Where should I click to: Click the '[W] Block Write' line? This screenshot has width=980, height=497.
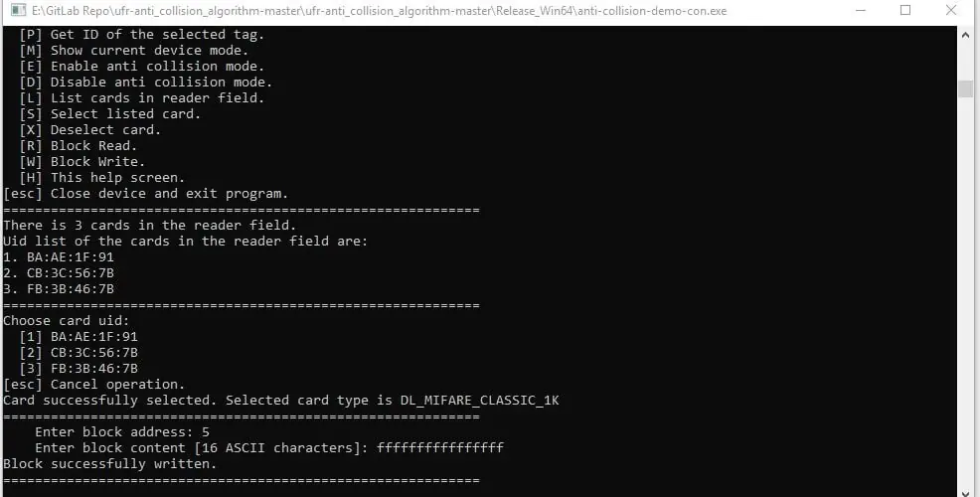(x=82, y=161)
